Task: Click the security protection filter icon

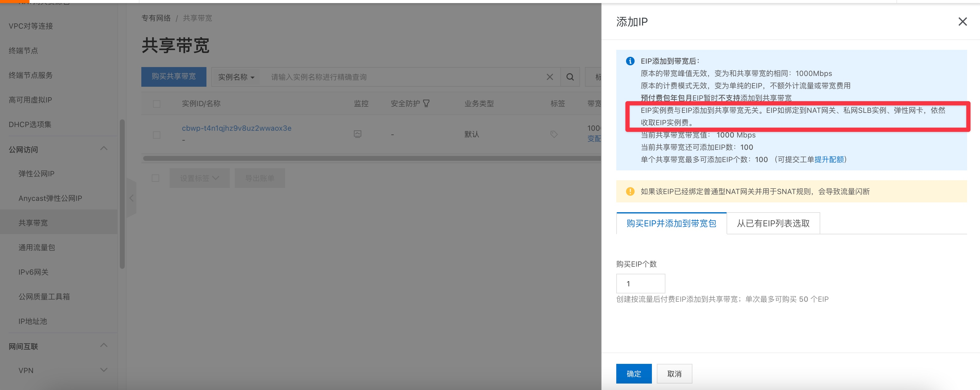Action: click(x=426, y=103)
